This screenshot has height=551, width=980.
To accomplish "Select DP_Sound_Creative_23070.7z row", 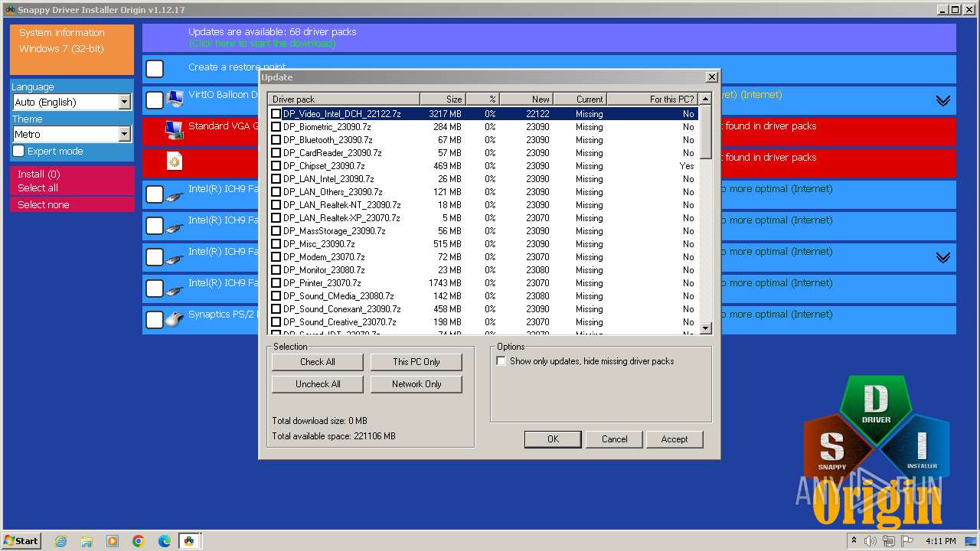I will [483, 322].
